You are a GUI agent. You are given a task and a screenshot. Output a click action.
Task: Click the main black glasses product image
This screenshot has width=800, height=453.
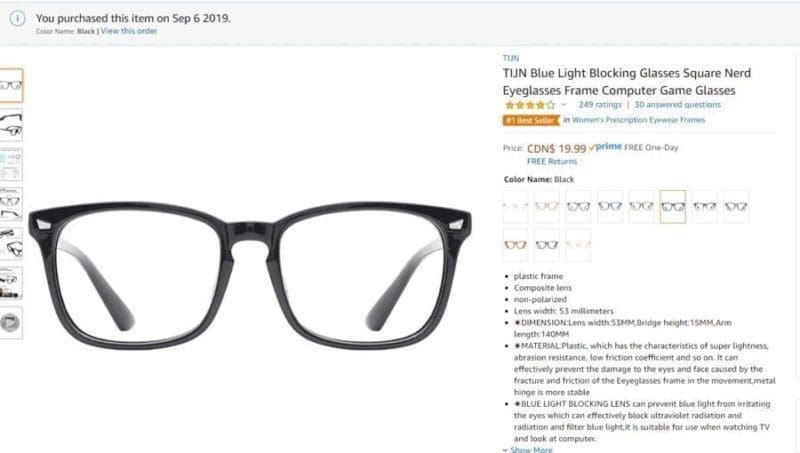click(250, 274)
